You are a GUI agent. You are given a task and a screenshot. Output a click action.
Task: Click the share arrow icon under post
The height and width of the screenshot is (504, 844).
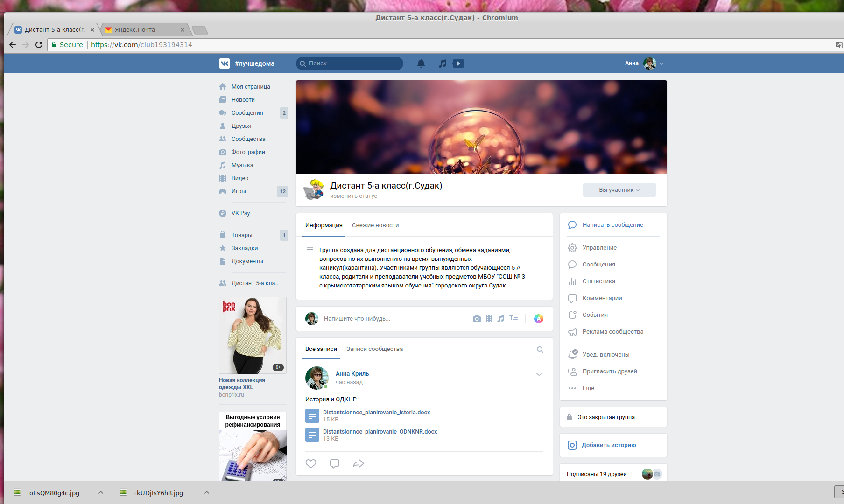pos(358,463)
